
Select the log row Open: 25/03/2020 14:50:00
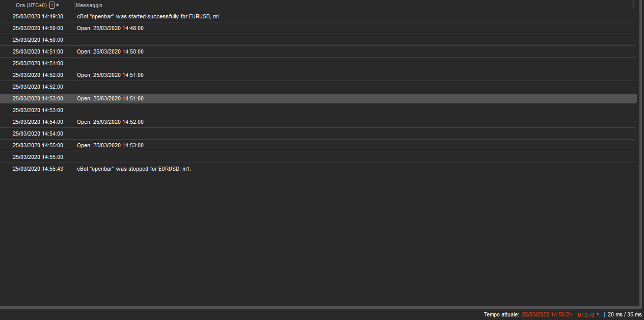click(x=110, y=51)
